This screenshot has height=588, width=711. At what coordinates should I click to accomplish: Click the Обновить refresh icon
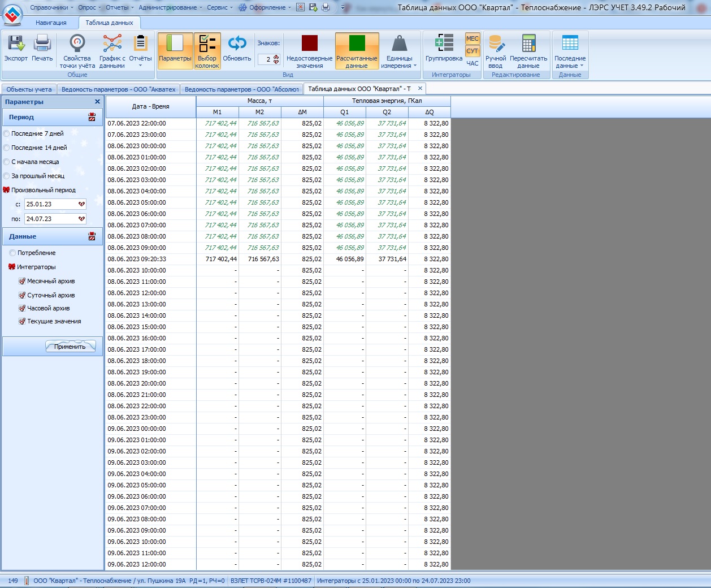(237, 44)
